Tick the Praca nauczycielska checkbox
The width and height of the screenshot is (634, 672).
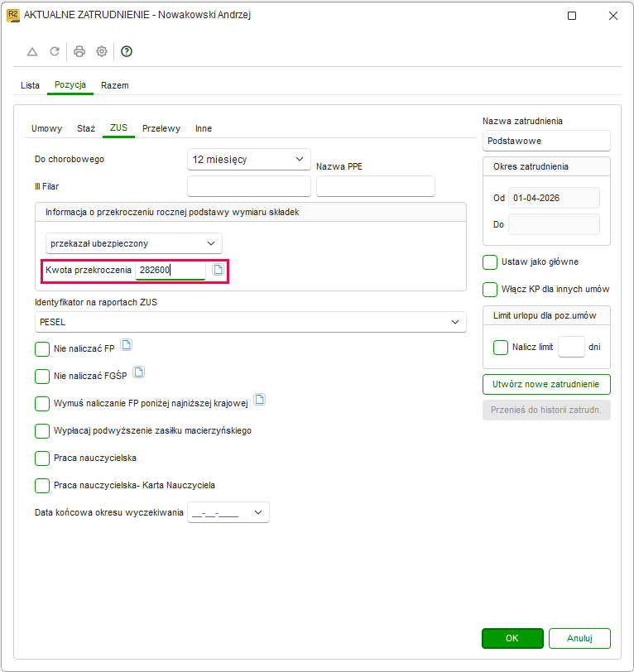coord(42,458)
